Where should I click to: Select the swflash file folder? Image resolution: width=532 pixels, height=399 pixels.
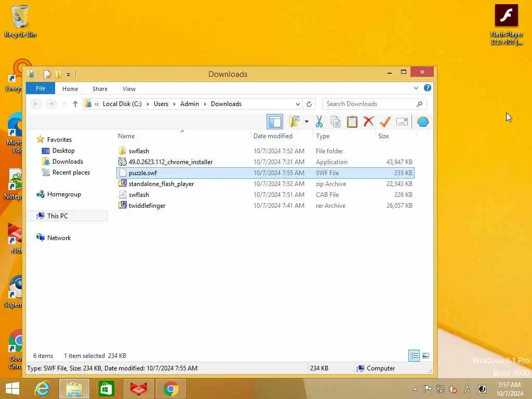(x=265, y=151)
